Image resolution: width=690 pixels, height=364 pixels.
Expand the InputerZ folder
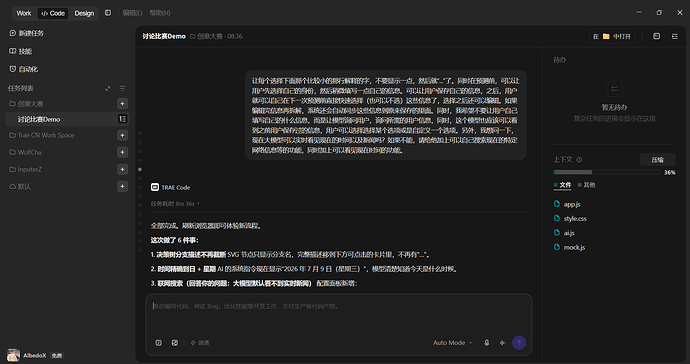pyautogui.click(x=26, y=169)
